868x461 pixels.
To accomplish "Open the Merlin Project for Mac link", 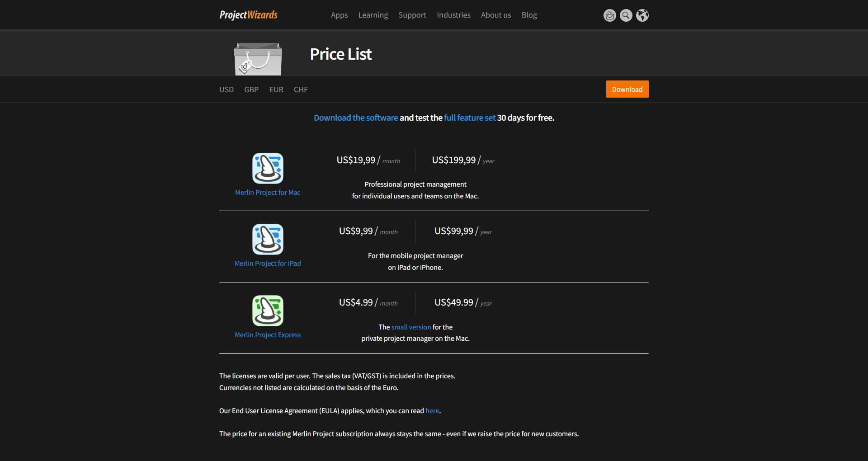I will click(268, 193).
